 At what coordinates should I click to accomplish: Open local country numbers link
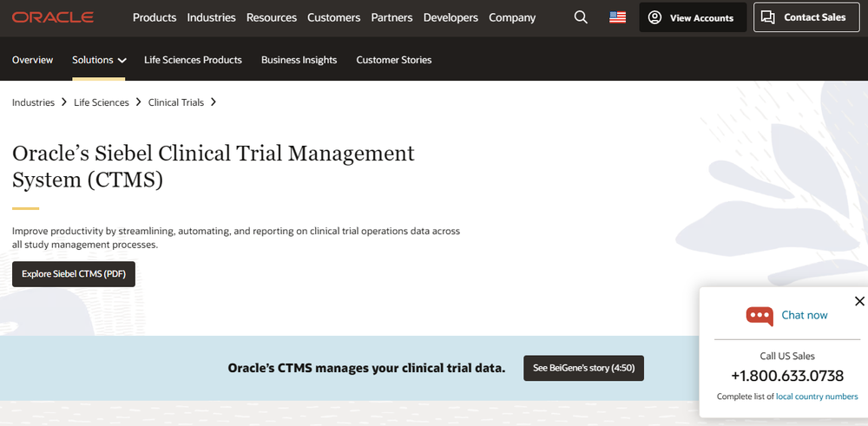pyautogui.click(x=817, y=397)
